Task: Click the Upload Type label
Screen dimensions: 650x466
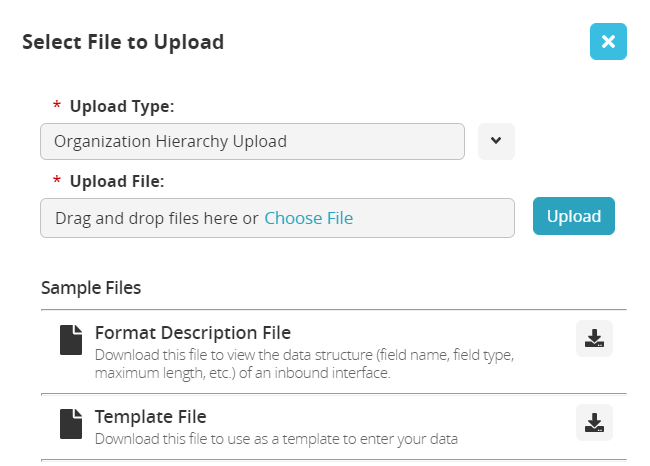Action: click(x=122, y=105)
